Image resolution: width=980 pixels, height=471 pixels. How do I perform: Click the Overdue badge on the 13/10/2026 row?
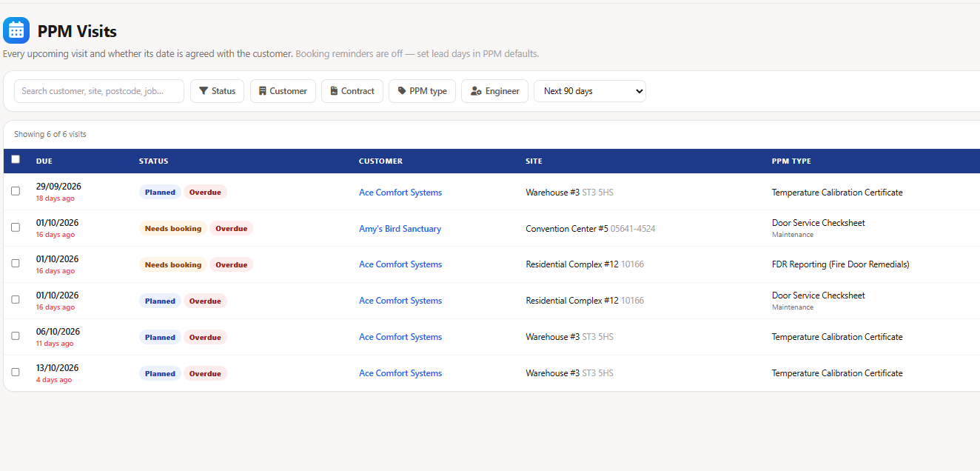tap(205, 374)
